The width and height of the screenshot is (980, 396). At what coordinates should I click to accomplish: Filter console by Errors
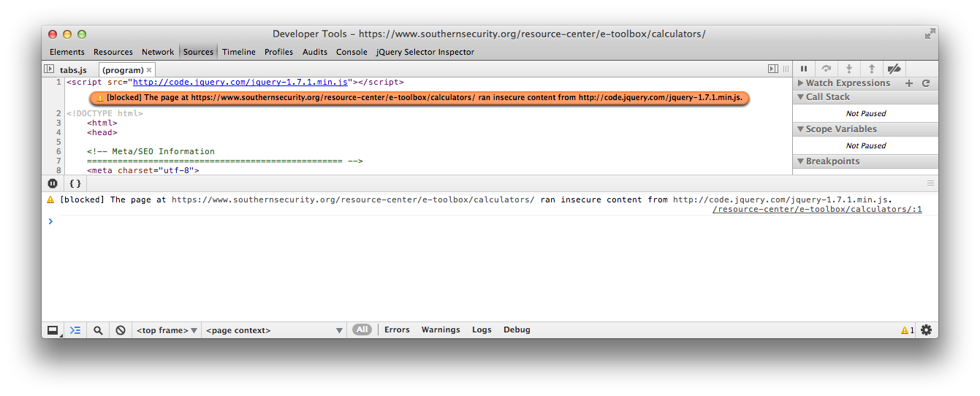point(397,330)
